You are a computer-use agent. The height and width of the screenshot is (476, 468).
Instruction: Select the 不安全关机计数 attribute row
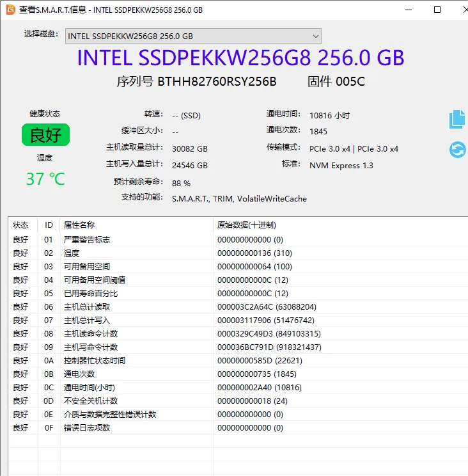pos(238,401)
